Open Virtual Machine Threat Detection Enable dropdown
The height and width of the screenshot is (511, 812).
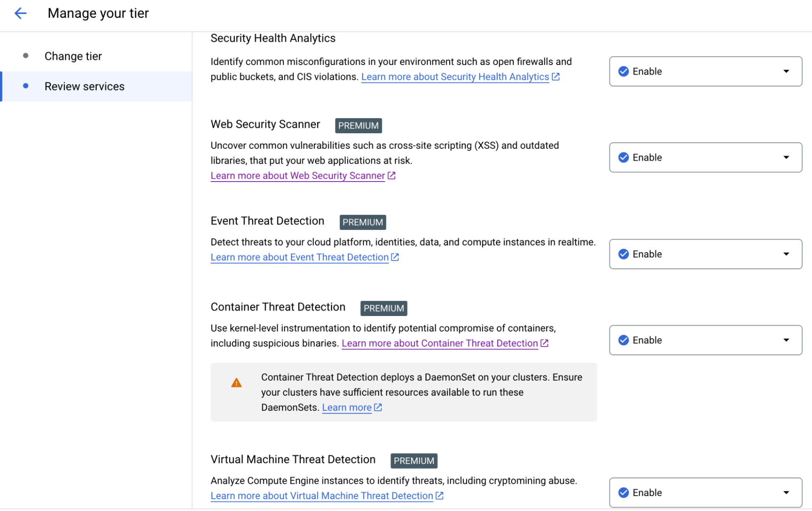click(x=706, y=493)
